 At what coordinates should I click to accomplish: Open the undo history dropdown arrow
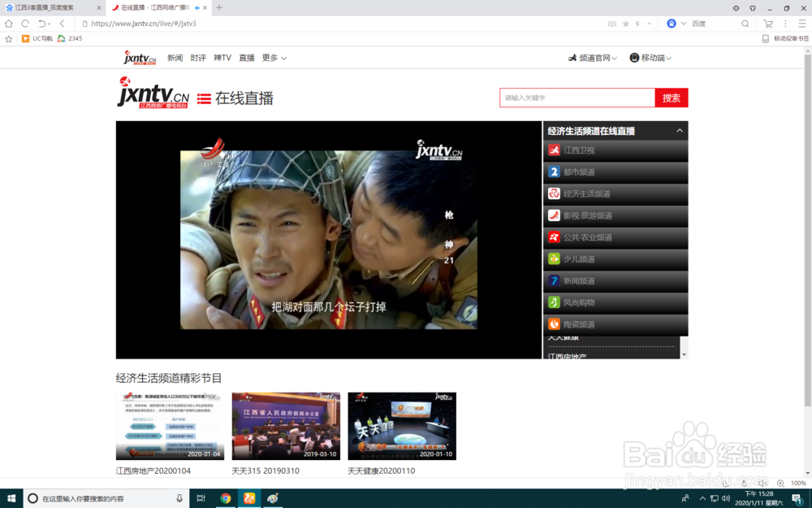tap(50, 24)
